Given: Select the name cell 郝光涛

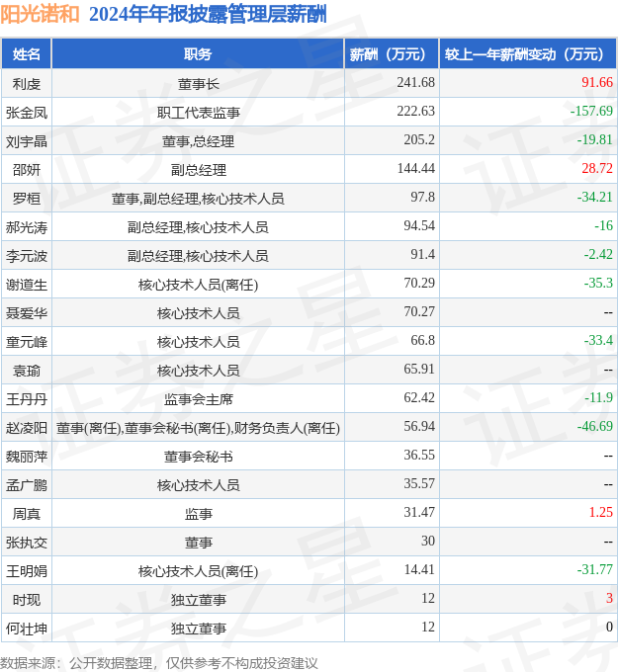Looking at the screenshot, I should 26,227.
